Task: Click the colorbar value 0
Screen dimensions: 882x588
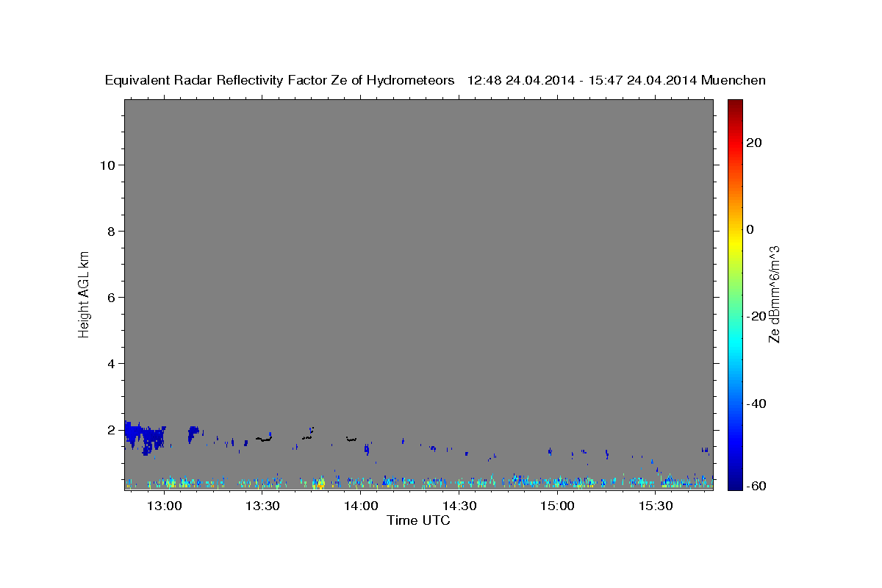Action: point(750,229)
